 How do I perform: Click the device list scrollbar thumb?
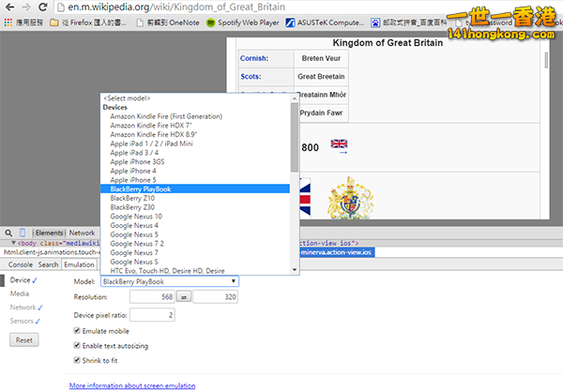click(295, 138)
